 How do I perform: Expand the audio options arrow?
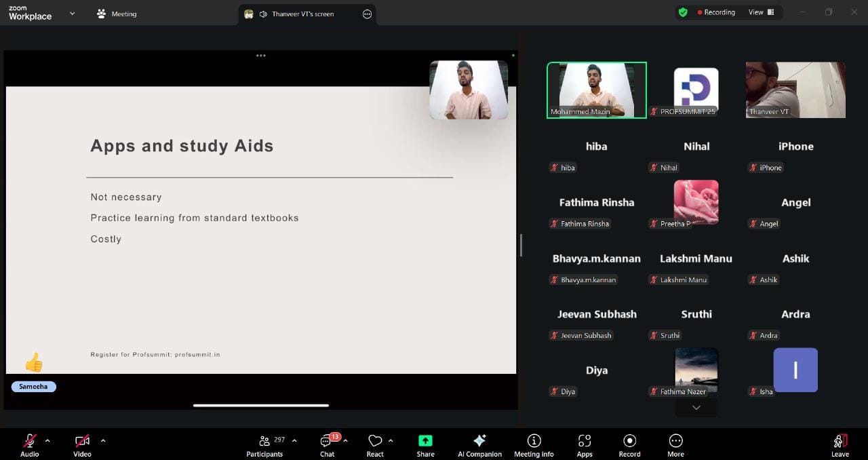click(x=47, y=440)
